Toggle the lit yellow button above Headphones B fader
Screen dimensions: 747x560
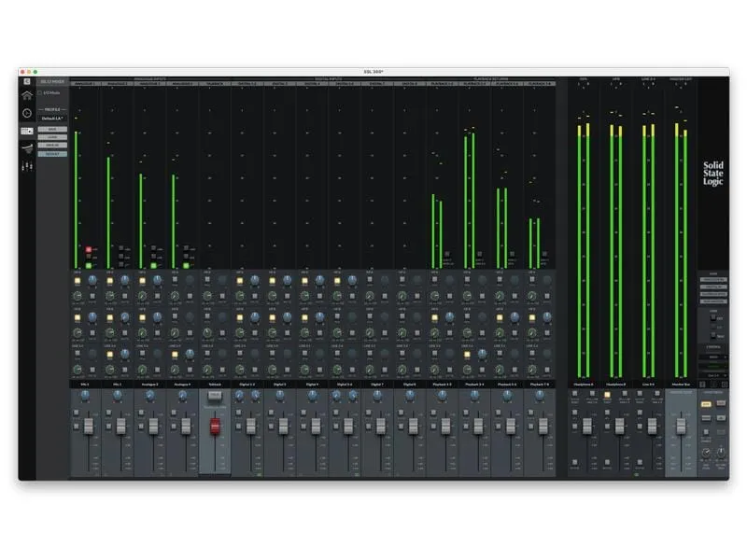(x=607, y=395)
